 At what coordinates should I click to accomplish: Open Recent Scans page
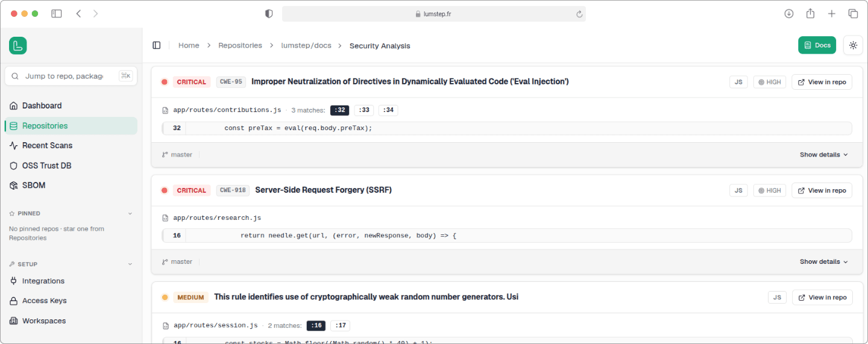(71, 145)
